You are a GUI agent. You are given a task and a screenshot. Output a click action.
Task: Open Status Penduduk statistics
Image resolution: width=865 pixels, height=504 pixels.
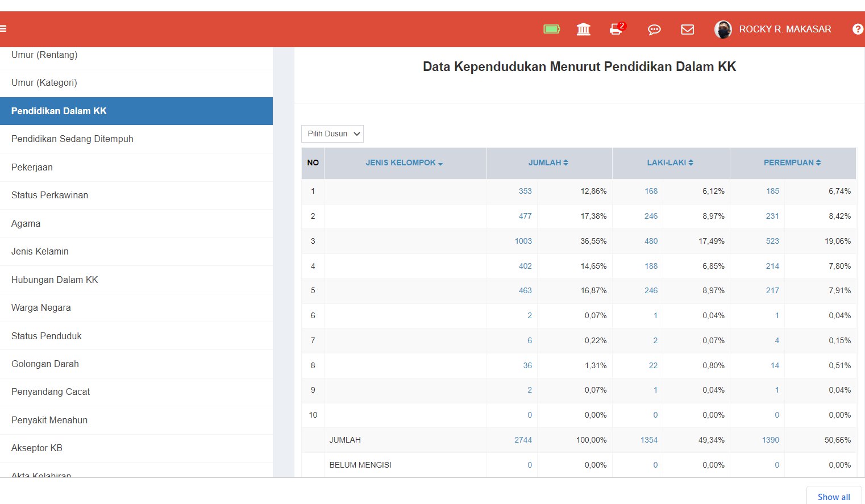(x=136, y=336)
